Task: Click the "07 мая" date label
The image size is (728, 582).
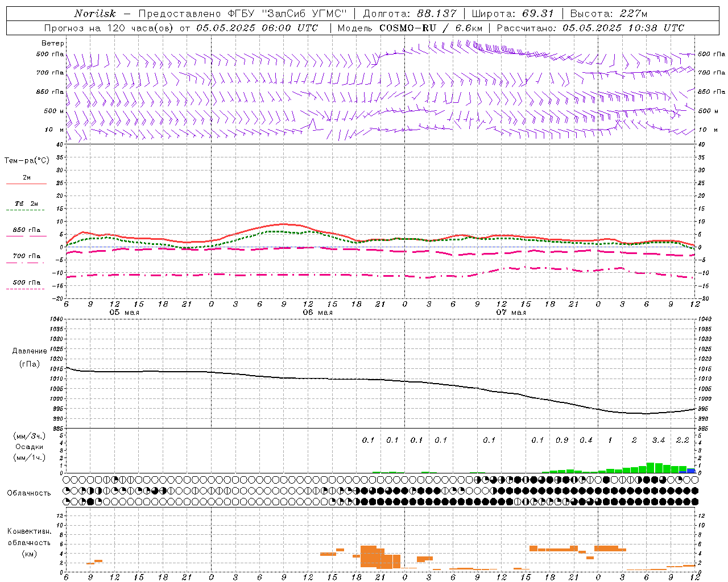Action: (x=511, y=313)
